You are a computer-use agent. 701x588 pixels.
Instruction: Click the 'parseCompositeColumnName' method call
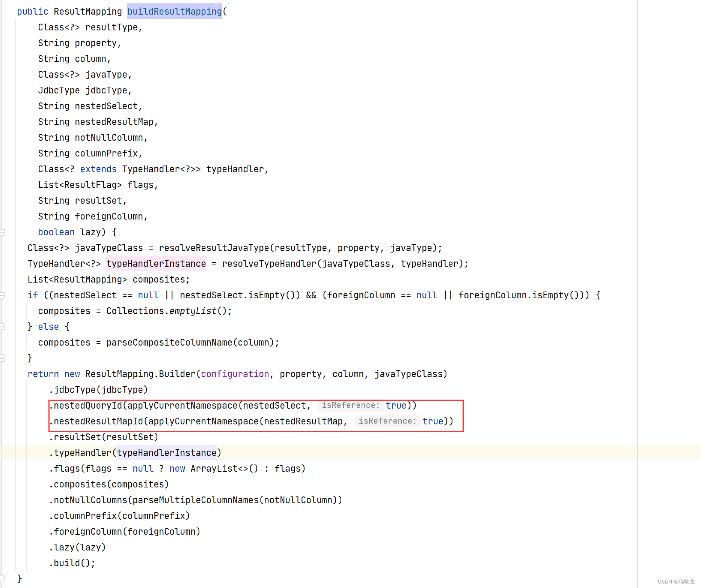(x=169, y=343)
